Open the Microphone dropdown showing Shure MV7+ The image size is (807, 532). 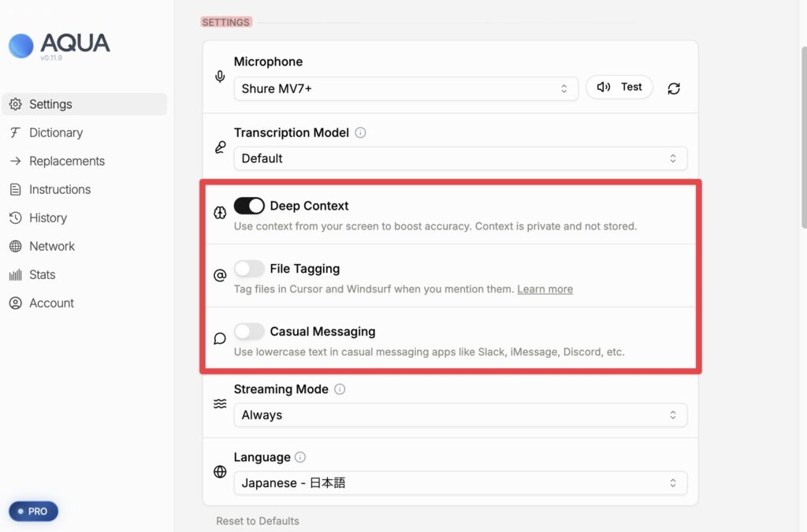click(x=406, y=88)
